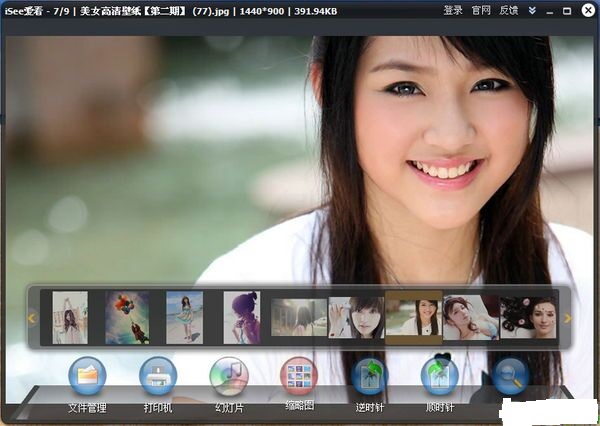Click 反馈 feedback link
600x426 pixels.
tap(508, 10)
